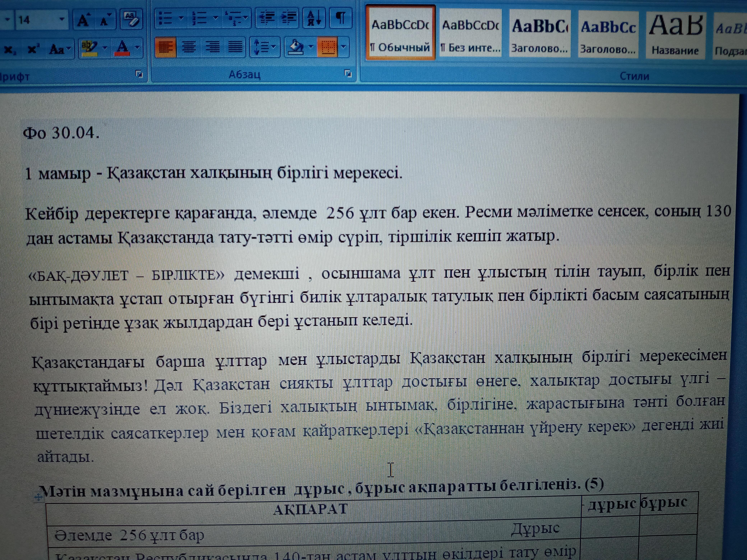Open numbering library dropdown

pos(215,18)
